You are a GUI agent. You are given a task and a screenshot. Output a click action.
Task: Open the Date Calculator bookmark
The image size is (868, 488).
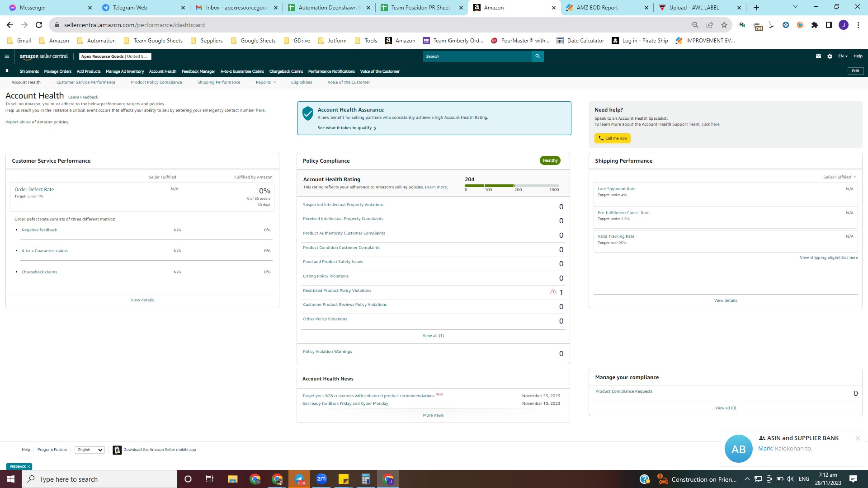point(580,41)
